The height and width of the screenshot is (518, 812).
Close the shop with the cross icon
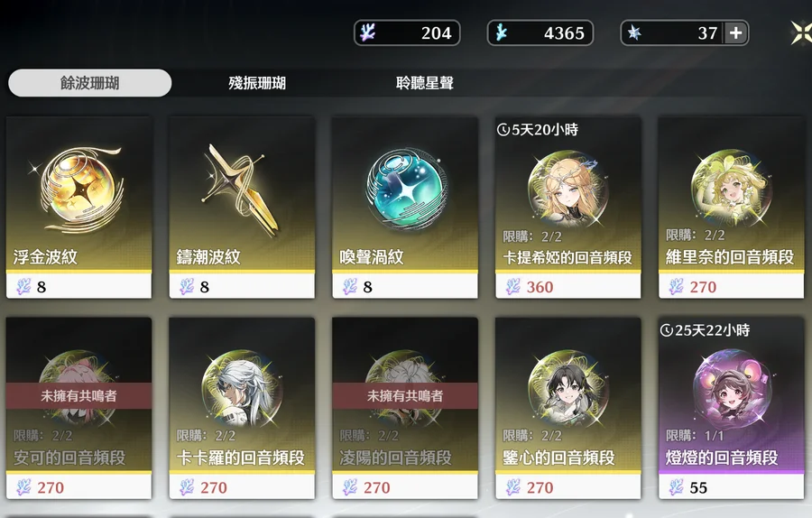tap(802, 33)
